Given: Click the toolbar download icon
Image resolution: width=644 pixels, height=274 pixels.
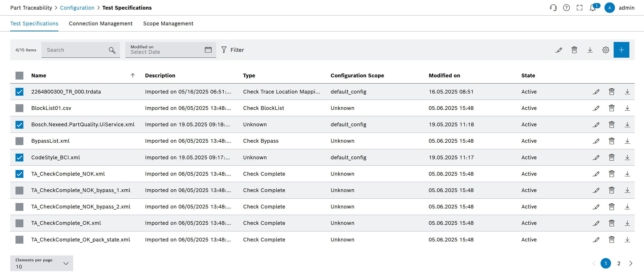Looking at the screenshot, I should [x=590, y=50].
